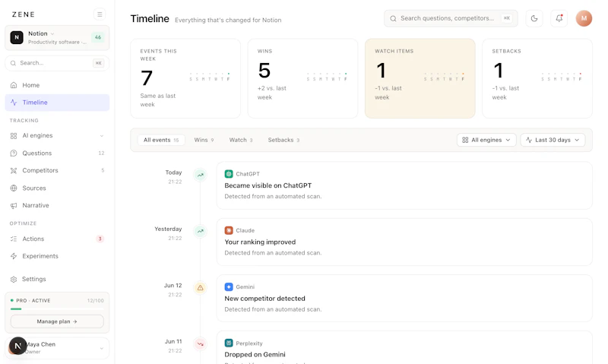The height and width of the screenshot is (364, 608).
Task: Click the Timeline pulse icon
Action: tap(14, 103)
